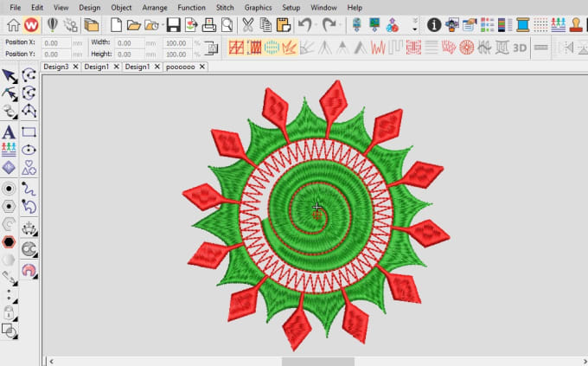Click the Save floppy disk icon

(173, 25)
